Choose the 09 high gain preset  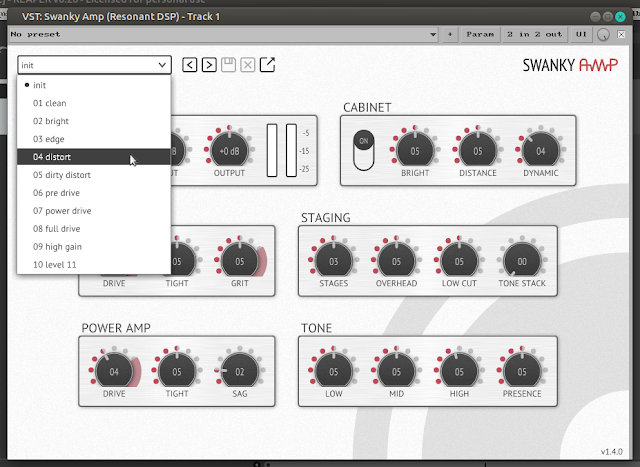pyautogui.click(x=94, y=247)
